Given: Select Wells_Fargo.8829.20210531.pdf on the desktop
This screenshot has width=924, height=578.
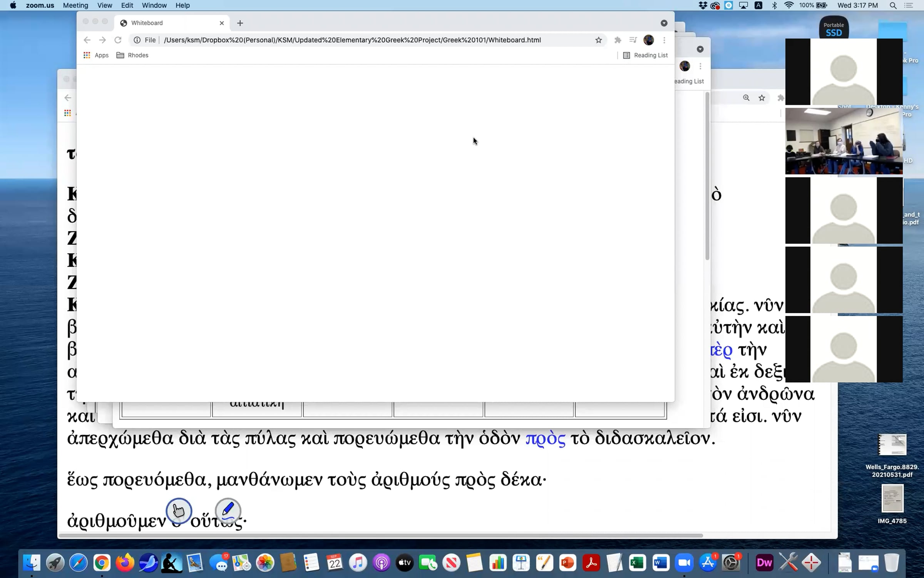Looking at the screenshot, I should (892, 456).
